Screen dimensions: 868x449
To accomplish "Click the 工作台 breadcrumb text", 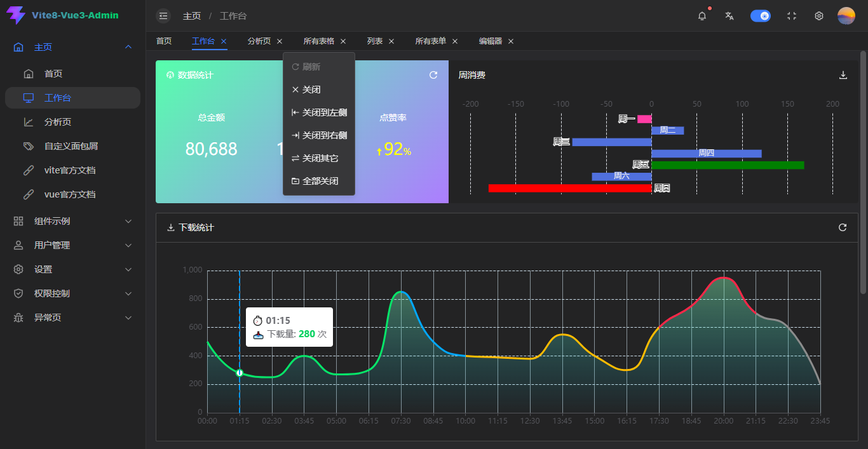I will point(233,16).
